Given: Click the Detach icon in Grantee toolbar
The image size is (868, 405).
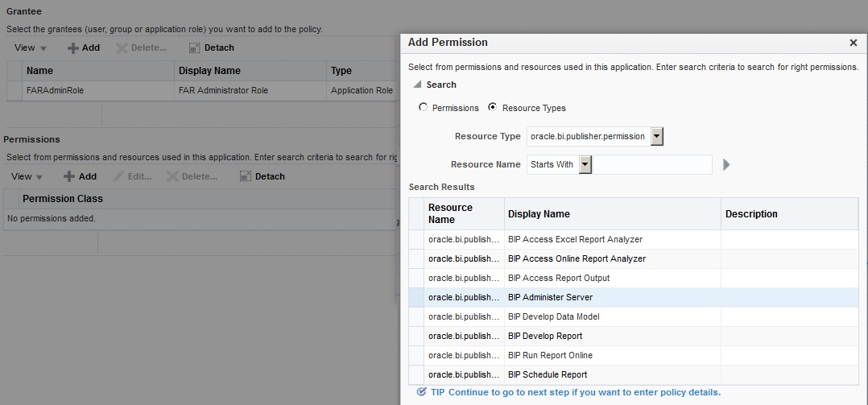Looking at the screenshot, I should tap(194, 48).
